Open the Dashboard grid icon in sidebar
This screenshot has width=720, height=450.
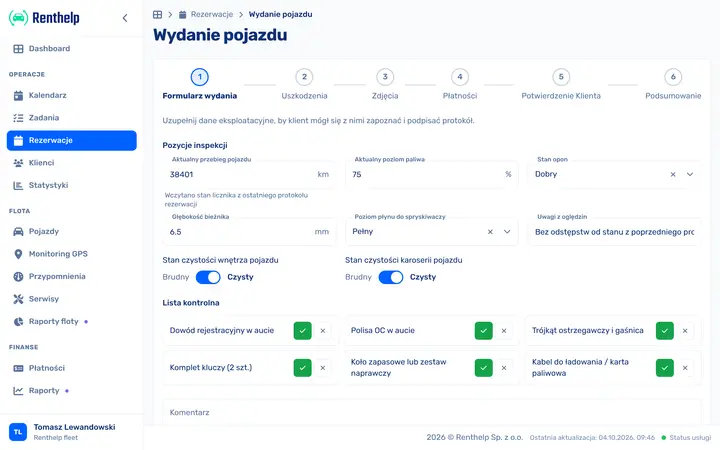tap(18, 49)
